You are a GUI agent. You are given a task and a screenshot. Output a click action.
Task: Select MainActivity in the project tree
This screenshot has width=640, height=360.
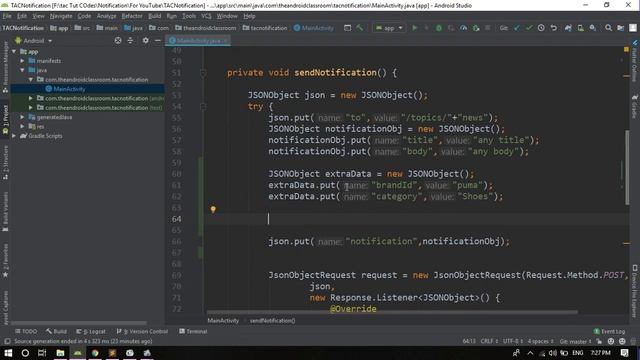click(69, 89)
